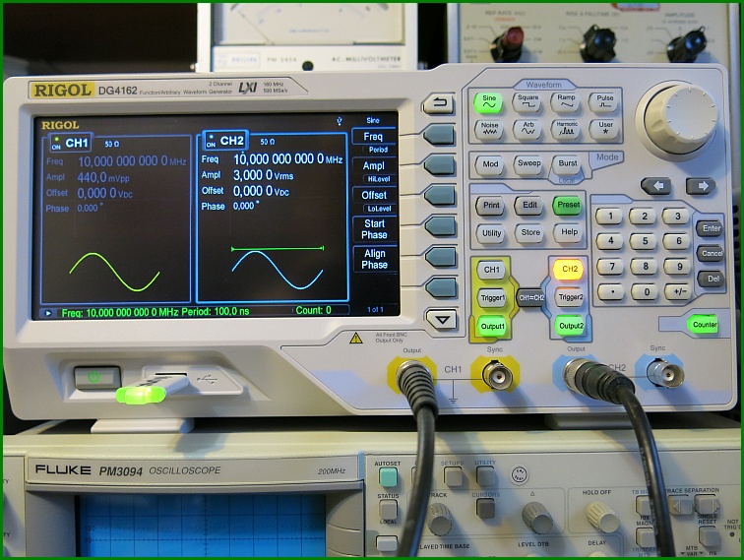Click the Count: 0 status readout
This screenshot has height=560, width=744.
click(x=314, y=310)
